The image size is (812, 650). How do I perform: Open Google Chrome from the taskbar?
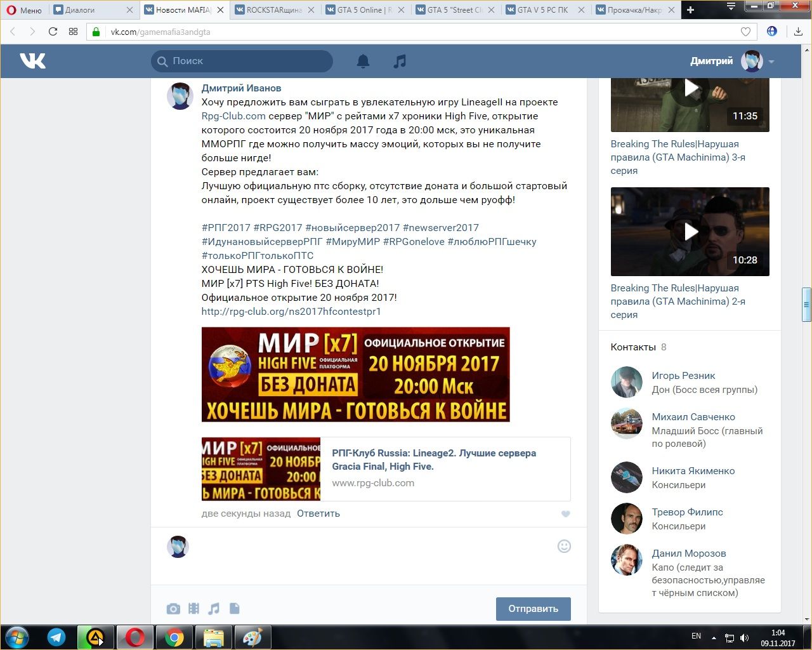174,637
